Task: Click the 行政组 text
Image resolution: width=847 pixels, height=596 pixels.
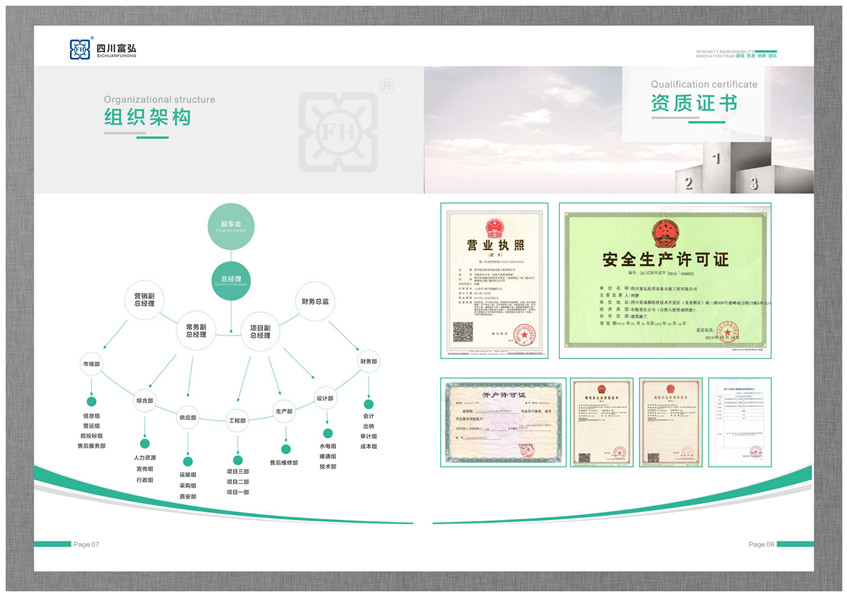Action: [x=145, y=480]
